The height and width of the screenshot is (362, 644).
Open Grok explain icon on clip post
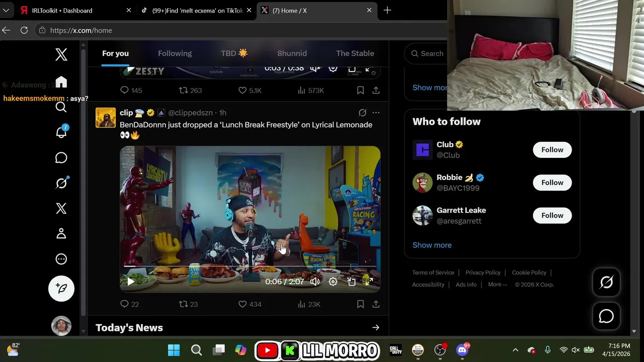tap(362, 113)
